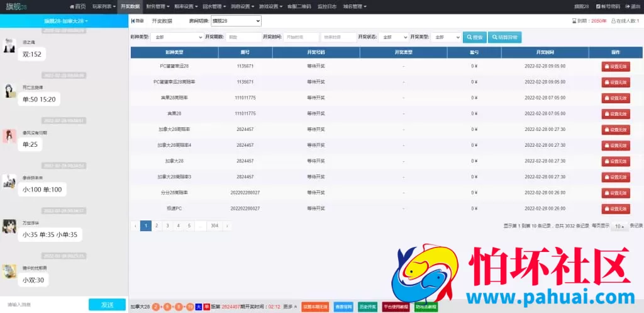The width and height of the screenshot is (644, 313).
Task: Click the start time input field
Action: (x=301, y=37)
